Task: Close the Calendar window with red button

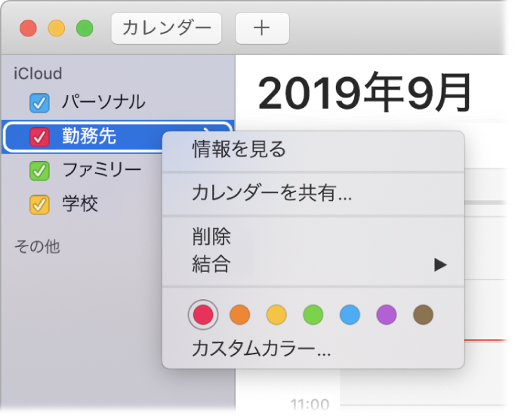Action: [x=29, y=29]
